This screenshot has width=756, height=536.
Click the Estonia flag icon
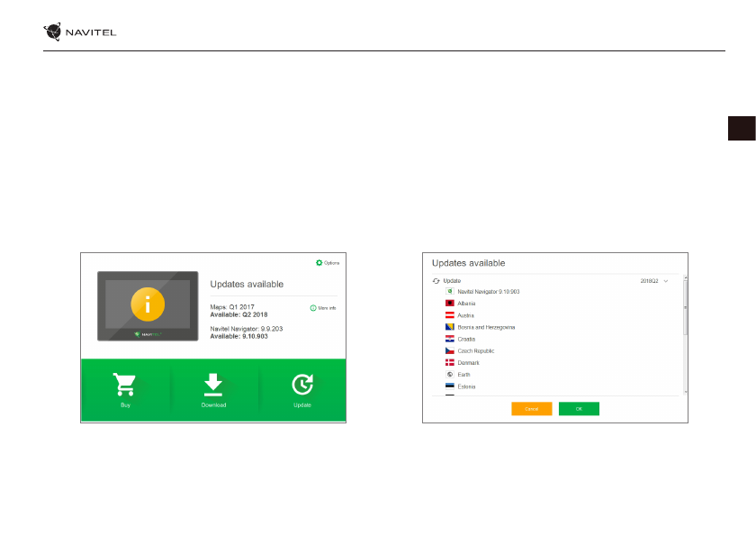pos(450,386)
